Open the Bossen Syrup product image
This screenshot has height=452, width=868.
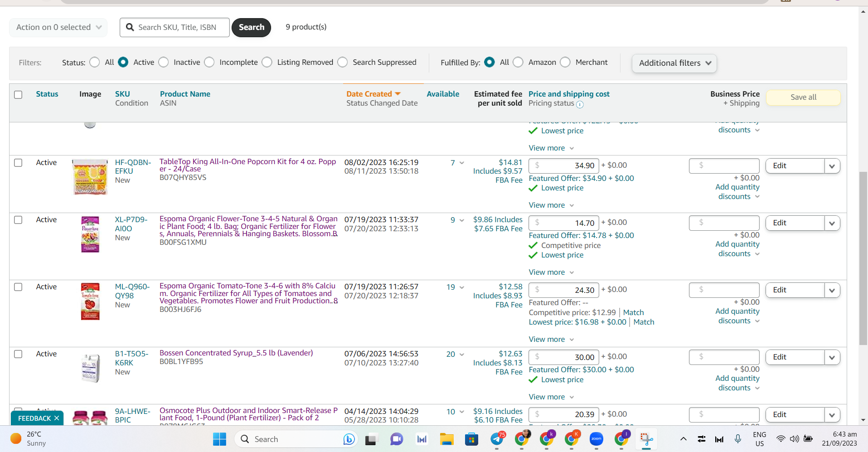90,368
